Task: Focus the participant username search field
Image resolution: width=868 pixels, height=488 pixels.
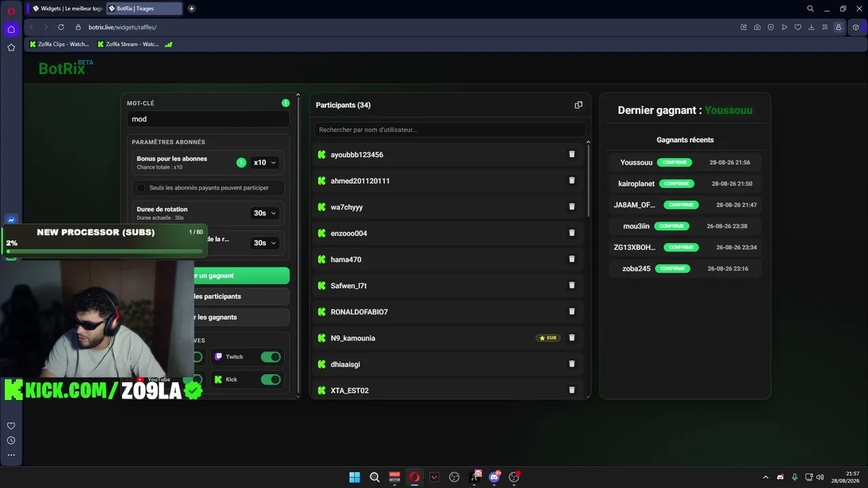Action: coord(450,129)
